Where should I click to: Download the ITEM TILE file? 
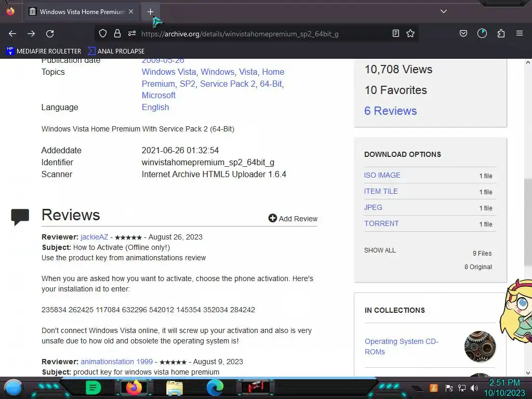point(381,191)
